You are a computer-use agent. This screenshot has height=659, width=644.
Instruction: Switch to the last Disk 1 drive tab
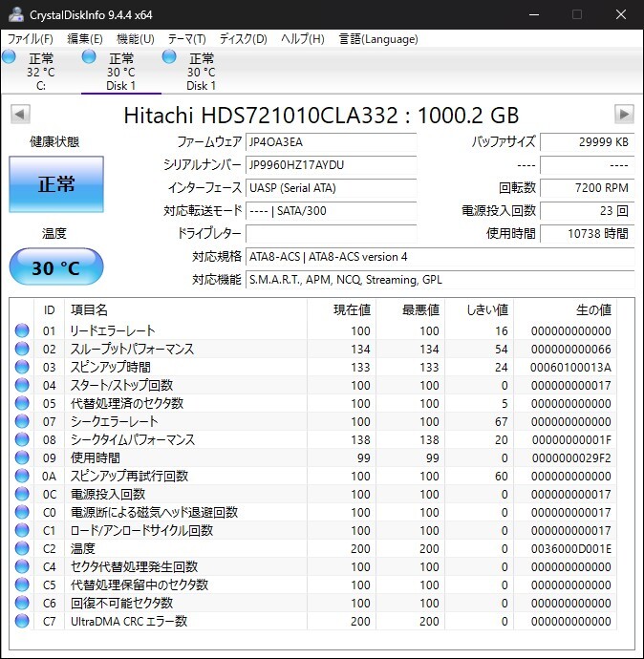tap(201, 72)
